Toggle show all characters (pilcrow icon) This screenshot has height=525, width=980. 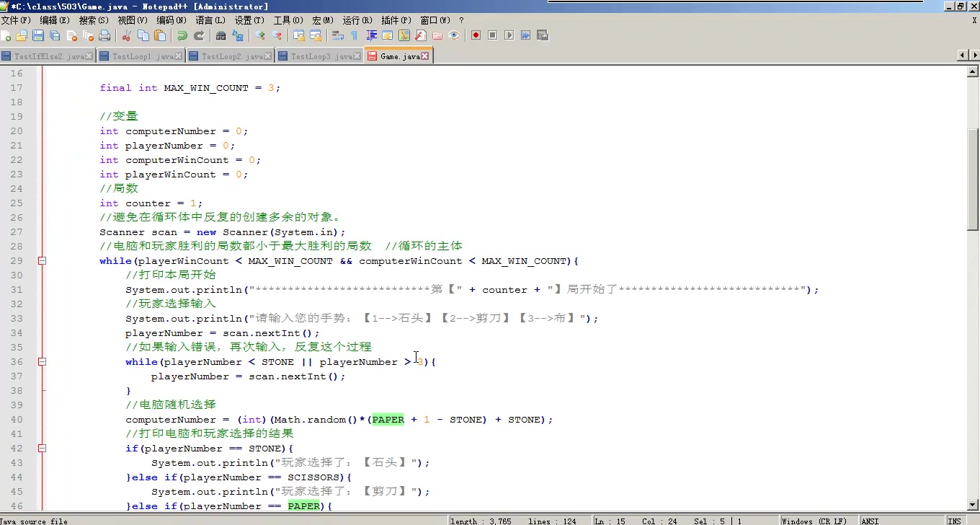point(354,35)
